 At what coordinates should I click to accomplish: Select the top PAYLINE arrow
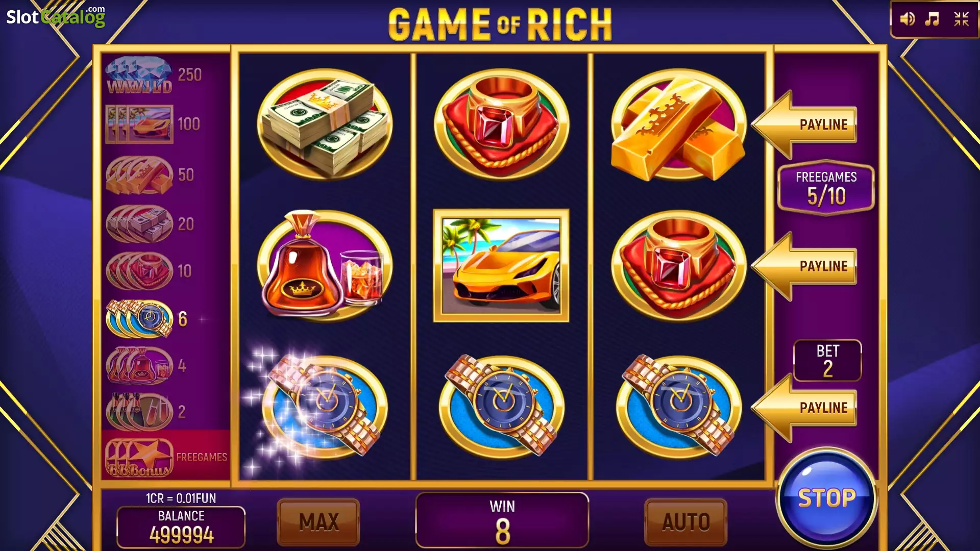tap(804, 124)
